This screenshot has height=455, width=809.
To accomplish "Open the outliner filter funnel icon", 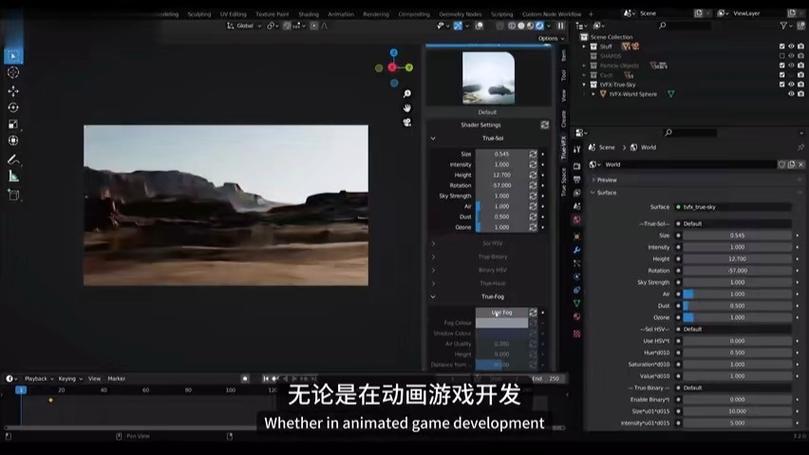I will pyautogui.click(x=784, y=25).
